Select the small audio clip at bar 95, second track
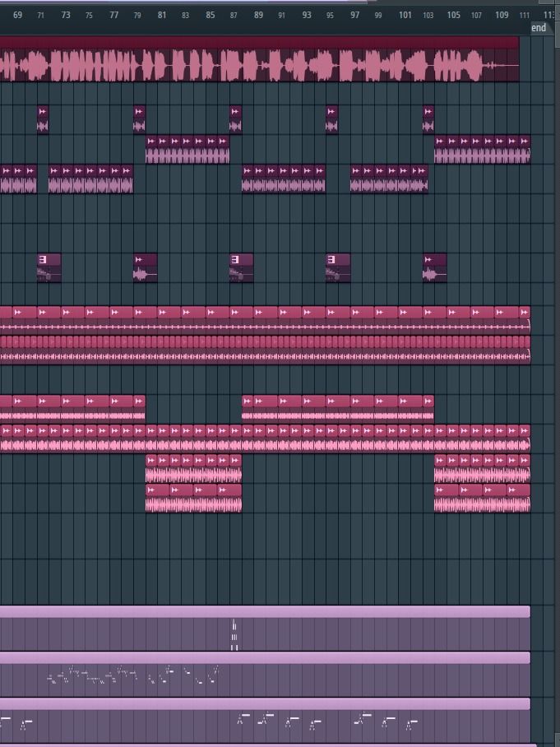The height and width of the screenshot is (747, 560). click(332, 119)
